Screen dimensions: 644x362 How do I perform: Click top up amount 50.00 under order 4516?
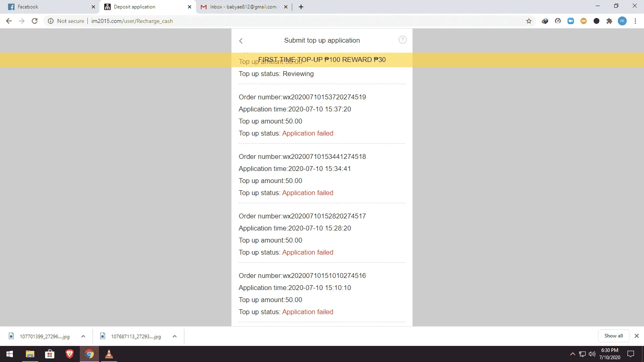click(270, 300)
